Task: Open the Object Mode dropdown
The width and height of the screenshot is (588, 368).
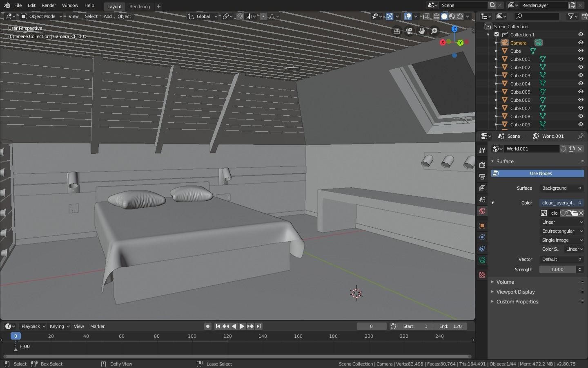Action: (42, 16)
